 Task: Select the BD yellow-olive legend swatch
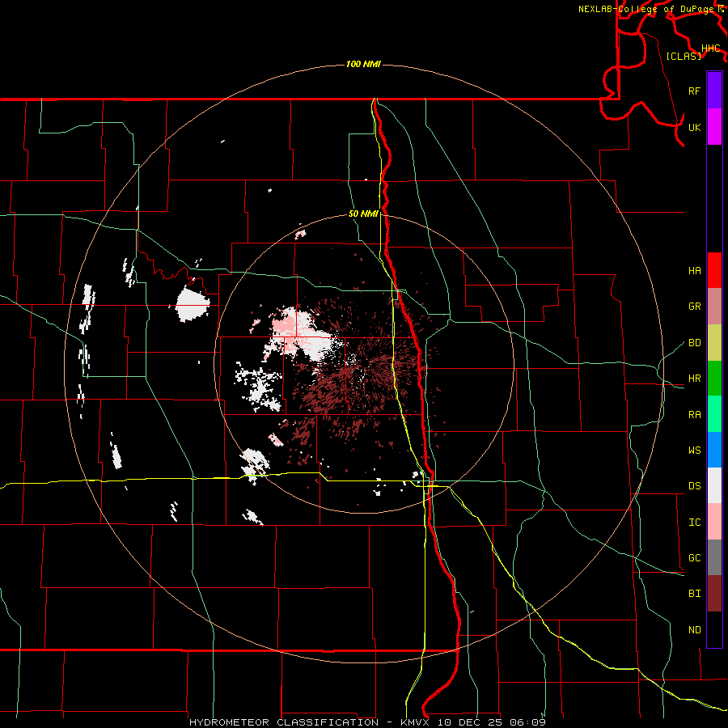click(714, 342)
